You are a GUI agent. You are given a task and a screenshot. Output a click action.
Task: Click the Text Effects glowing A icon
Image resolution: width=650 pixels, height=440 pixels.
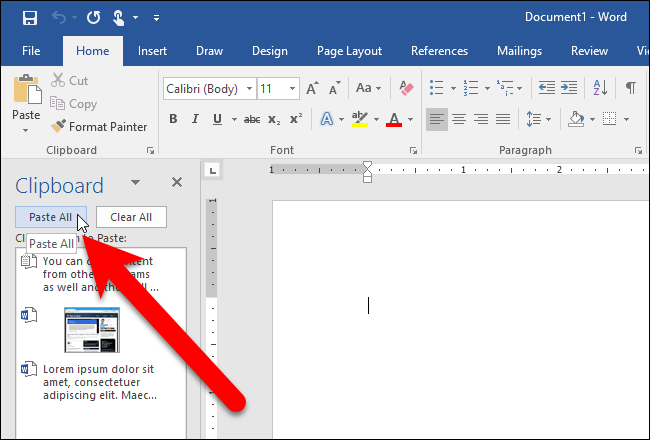tap(327, 119)
